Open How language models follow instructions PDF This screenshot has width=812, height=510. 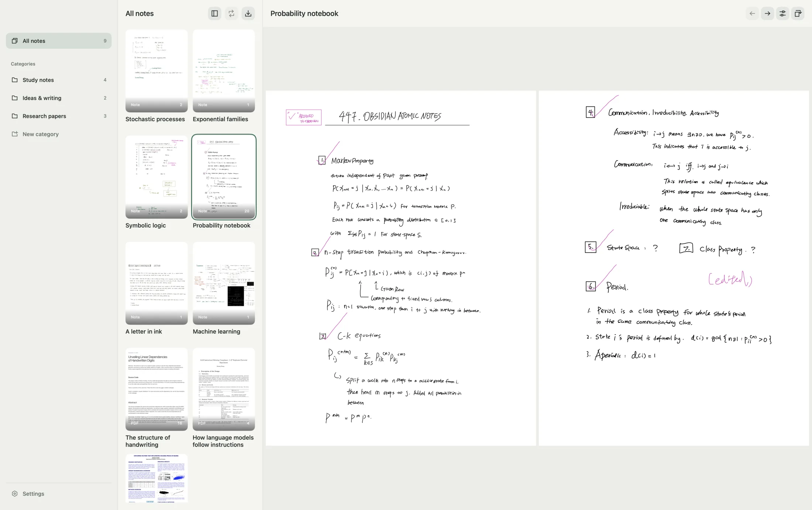224,389
